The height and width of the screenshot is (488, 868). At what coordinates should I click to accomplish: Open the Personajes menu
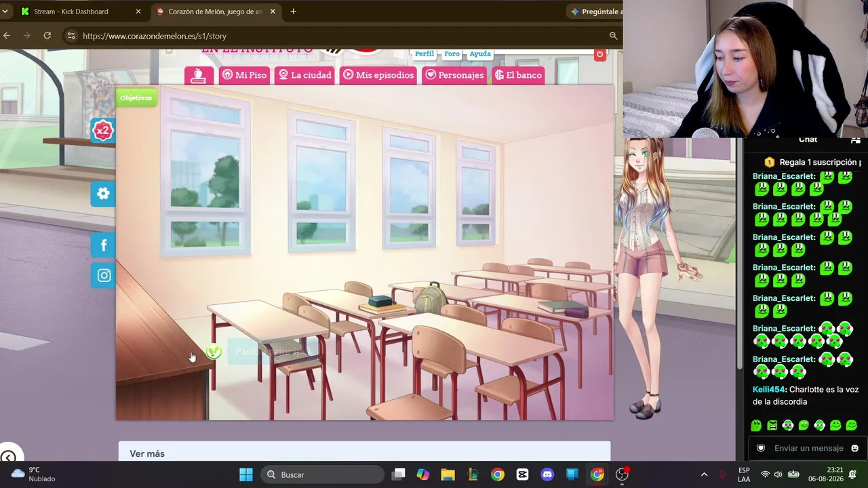(x=454, y=75)
